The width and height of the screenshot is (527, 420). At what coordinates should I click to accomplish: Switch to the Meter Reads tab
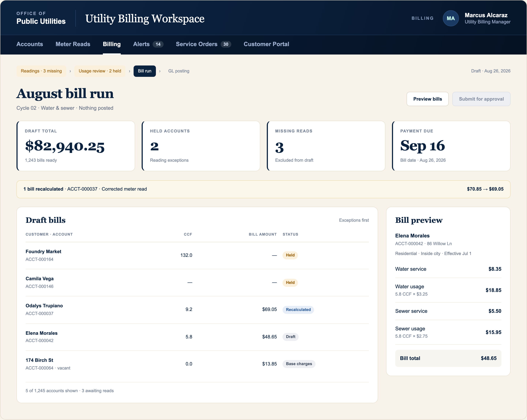73,44
